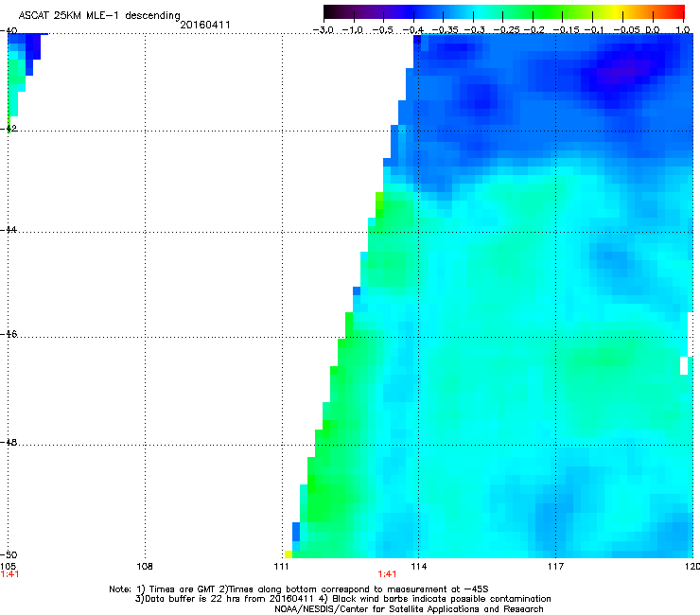Viewport: 700px width, 615px height.
Task: Pick the bright green section of the colorbar
Action: pyautogui.click(x=547, y=11)
